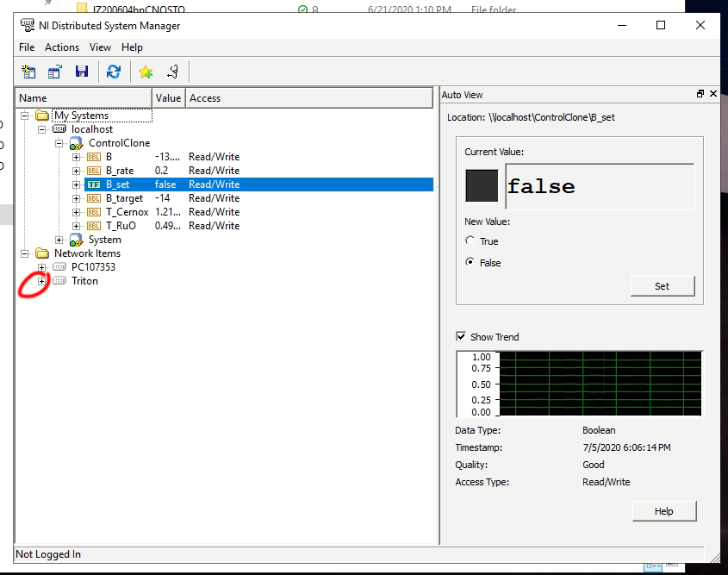Select the B_rate variable label
This screenshot has height=575, width=728.
(x=120, y=171)
